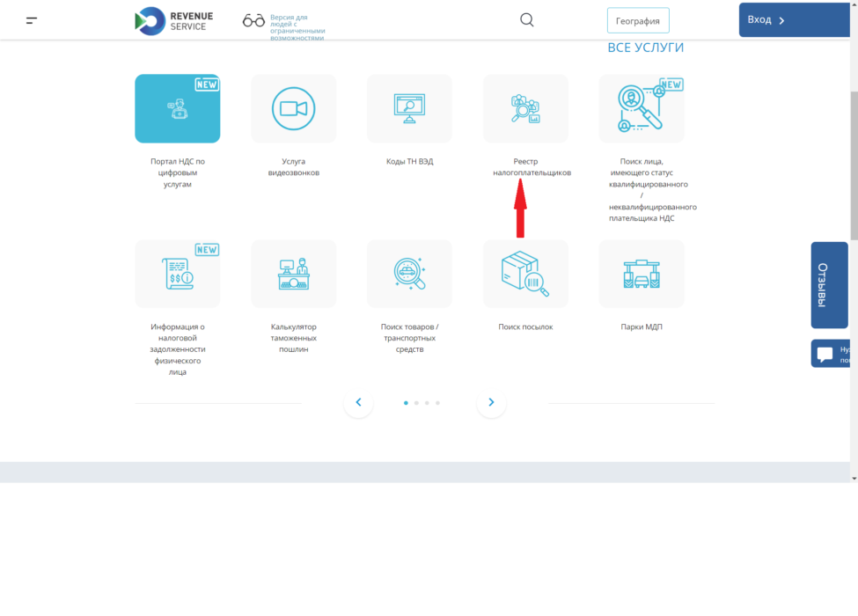Open the individual tax debt information icon
The image size is (858, 616).
(177, 274)
